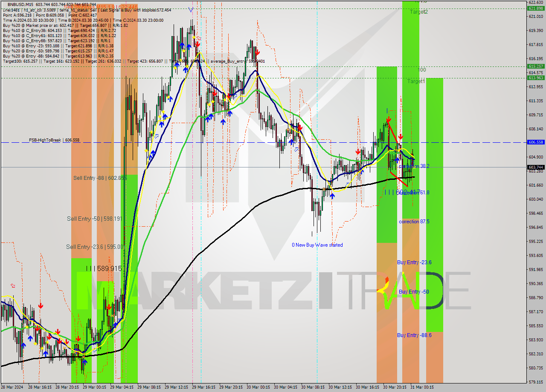The height and width of the screenshot is (392, 546).
Task: Click the '28 Mar 2024' time axis label
Action: (x=12, y=387)
